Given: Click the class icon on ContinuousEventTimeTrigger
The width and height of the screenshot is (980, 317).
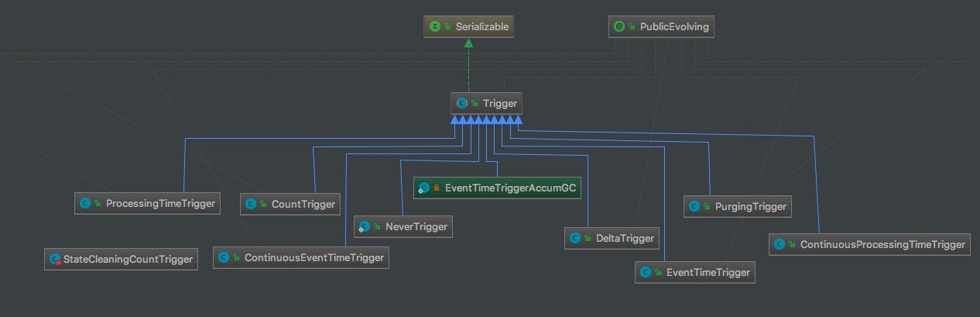Looking at the screenshot, I should [x=224, y=257].
